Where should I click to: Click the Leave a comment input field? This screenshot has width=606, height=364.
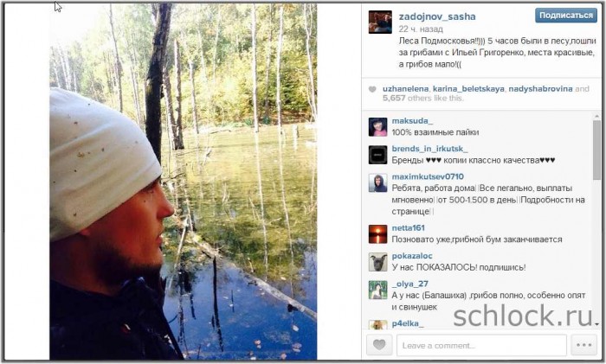pyautogui.click(x=481, y=345)
